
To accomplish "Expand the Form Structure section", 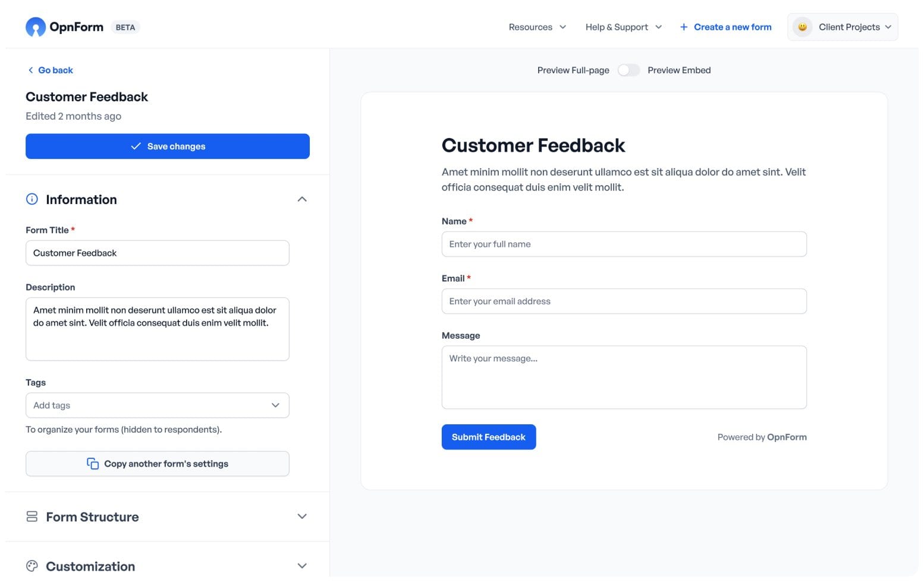I will pyautogui.click(x=302, y=517).
